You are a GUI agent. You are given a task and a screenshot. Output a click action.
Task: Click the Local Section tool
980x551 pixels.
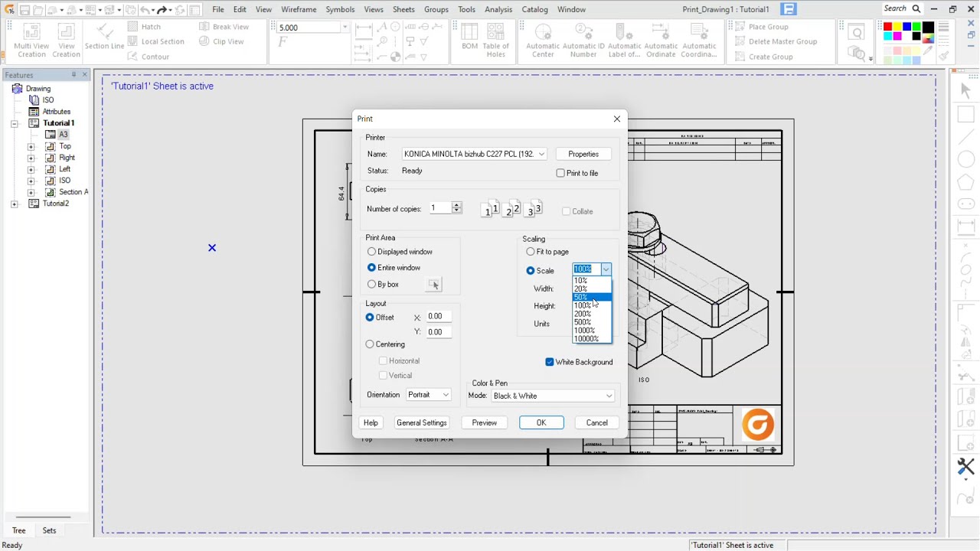[x=155, y=41]
